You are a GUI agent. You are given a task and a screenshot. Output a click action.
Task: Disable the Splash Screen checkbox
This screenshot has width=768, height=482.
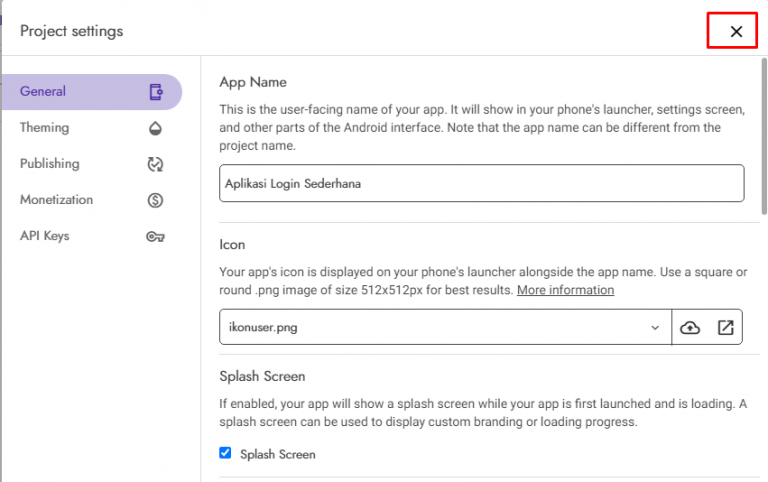[225, 454]
